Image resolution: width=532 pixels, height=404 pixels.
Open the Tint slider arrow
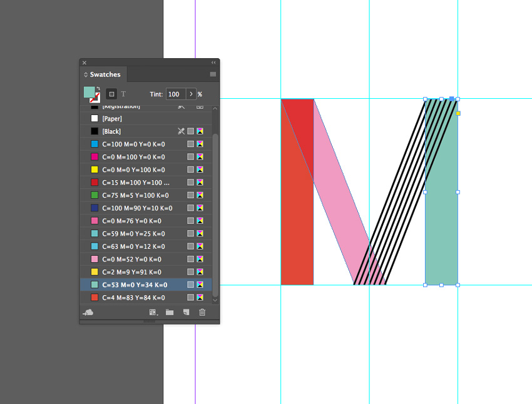[x=191, y=94]
